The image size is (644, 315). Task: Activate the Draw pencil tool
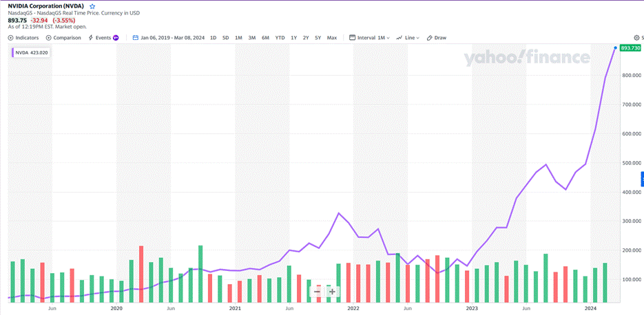437,38
